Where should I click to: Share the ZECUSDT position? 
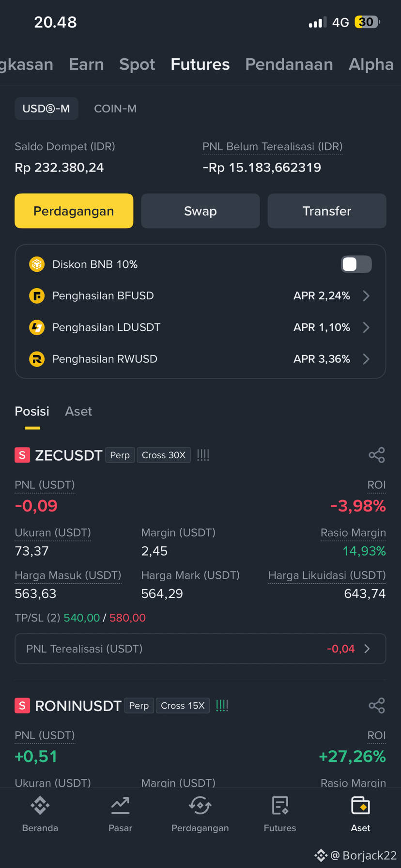(376, 455)
